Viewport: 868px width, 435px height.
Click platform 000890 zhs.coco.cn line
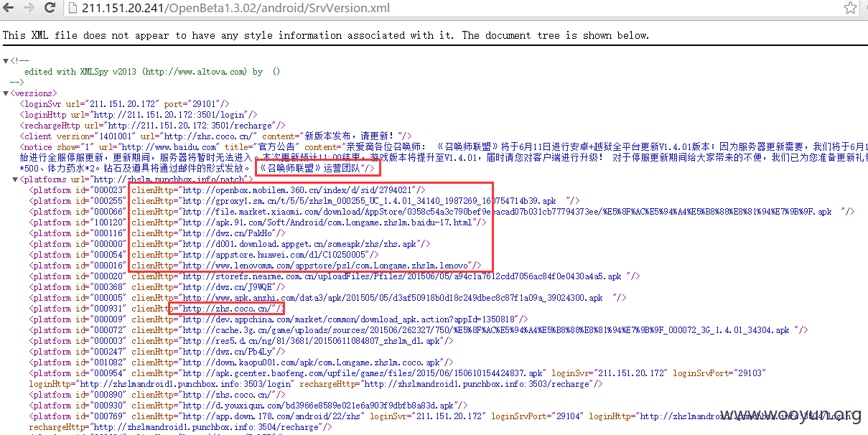tap(158, 395)
